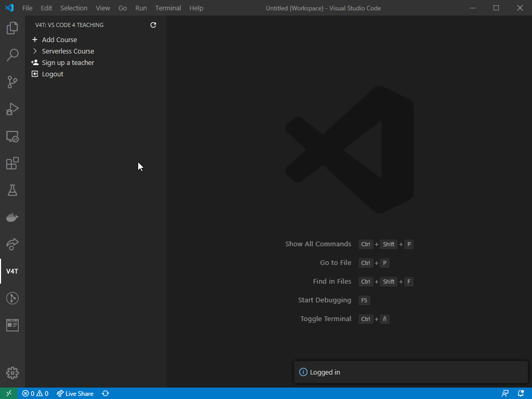Refresh the V4T courses view
The width and height of the screenshot is (532, 399).
click(153, 25)
